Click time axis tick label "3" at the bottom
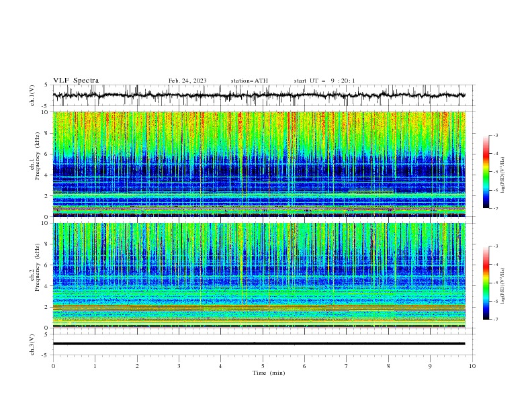 pyautogui.click(x=179, y=366)
